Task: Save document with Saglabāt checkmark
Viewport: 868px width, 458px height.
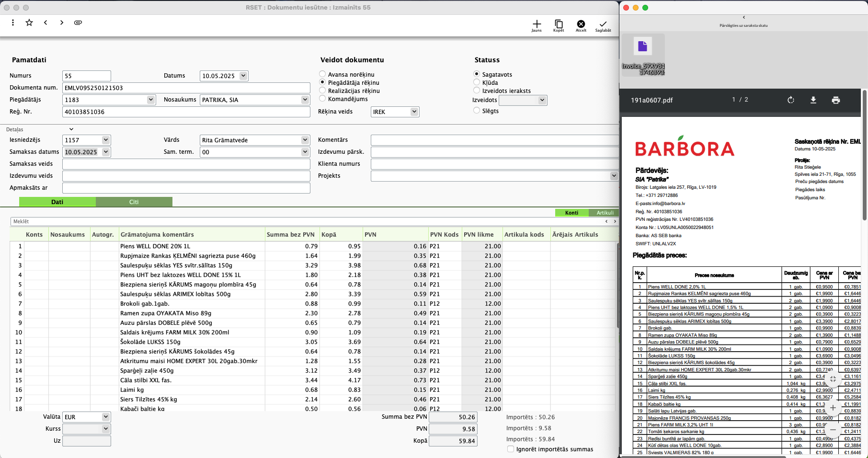Action: tap(603, 25)
